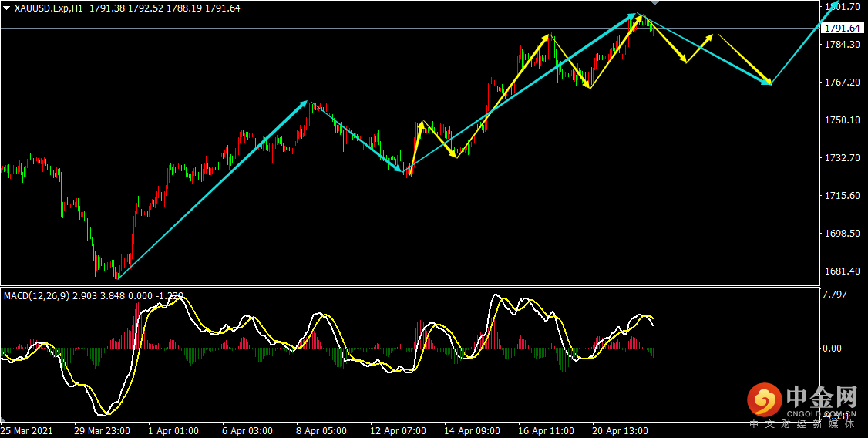Click time axis label 20 Apr 13:00
868x438 pixels.
point(621,430)
